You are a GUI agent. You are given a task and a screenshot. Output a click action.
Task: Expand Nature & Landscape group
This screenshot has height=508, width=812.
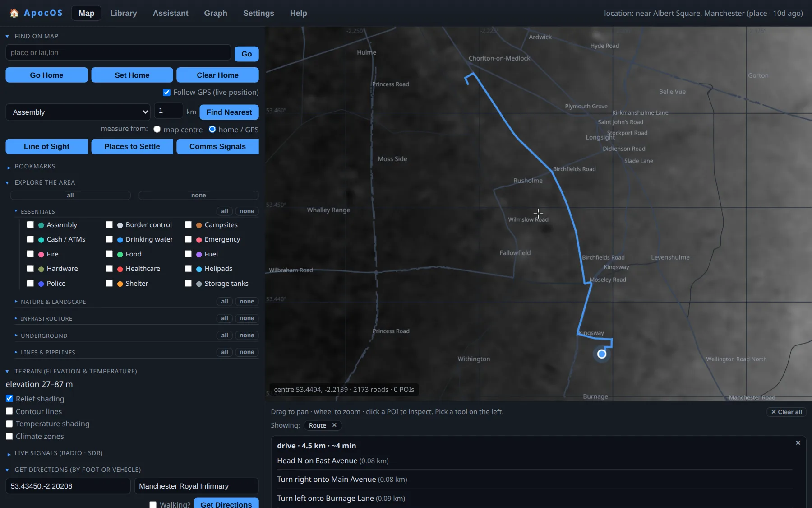(53, 302)
